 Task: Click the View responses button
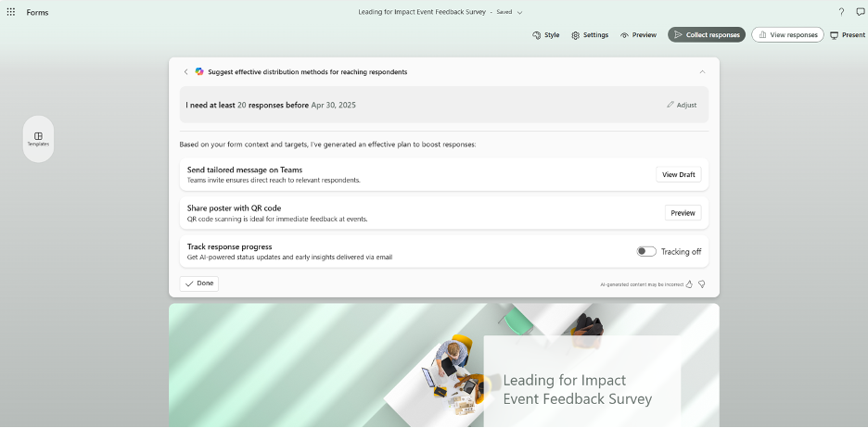pos(787,35)
